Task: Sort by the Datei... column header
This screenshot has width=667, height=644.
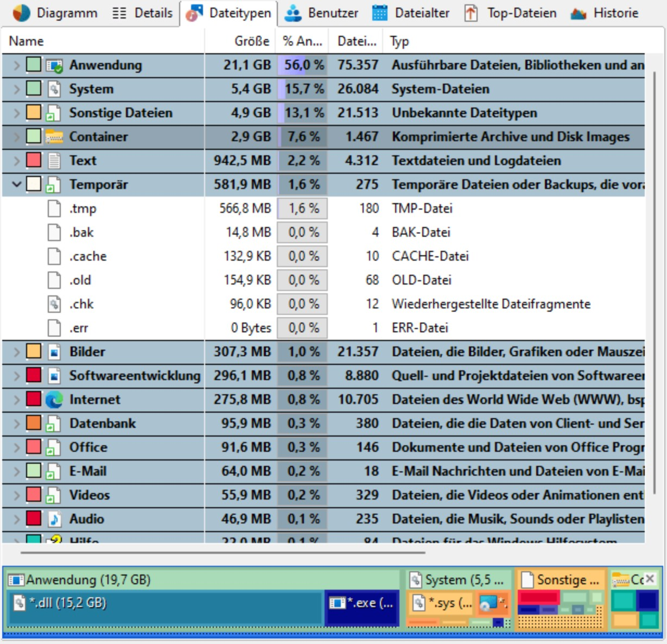Action: point(357,41)
